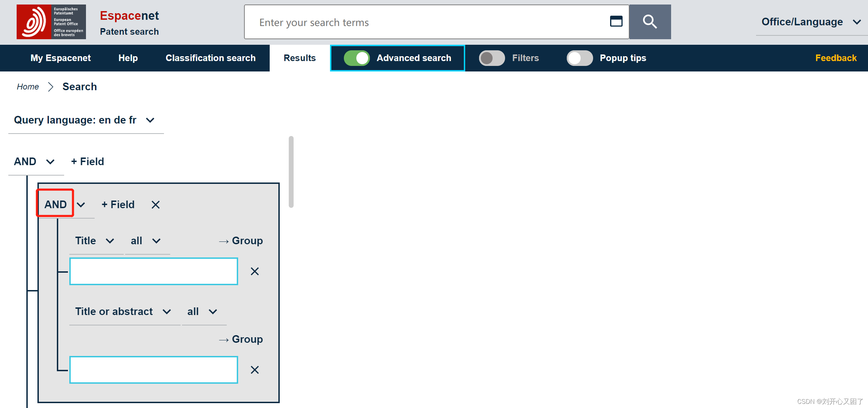Click the window icon inside search box
This screenshot has height=408, width=868.
click(x=616, y=22)
